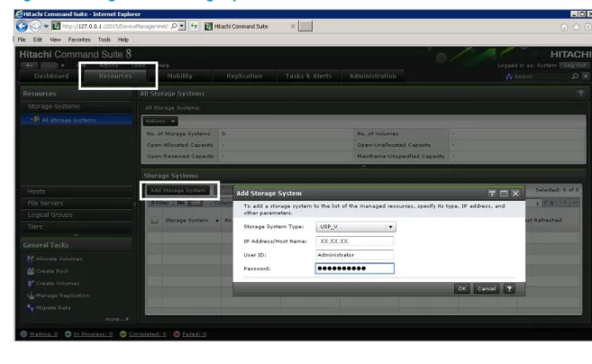Open a new blank browser tab
Viewport: 592px width, 364px height.
[x=305, y=26]
